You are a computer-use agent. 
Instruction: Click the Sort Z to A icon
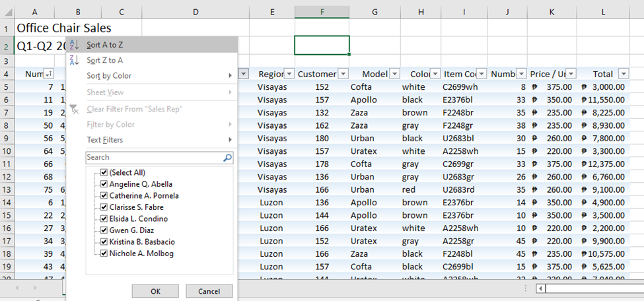74,60
